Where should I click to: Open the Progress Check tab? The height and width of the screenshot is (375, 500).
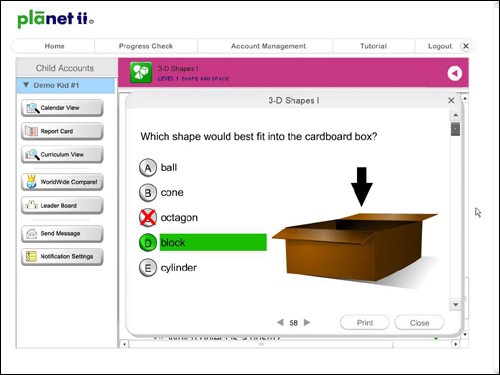[x=146, y=46]
